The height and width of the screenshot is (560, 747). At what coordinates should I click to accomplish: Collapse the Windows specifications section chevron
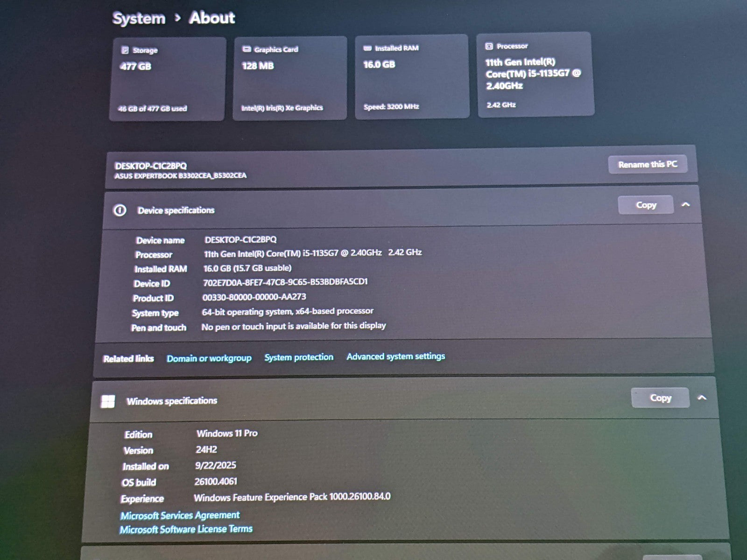point(702,398)
